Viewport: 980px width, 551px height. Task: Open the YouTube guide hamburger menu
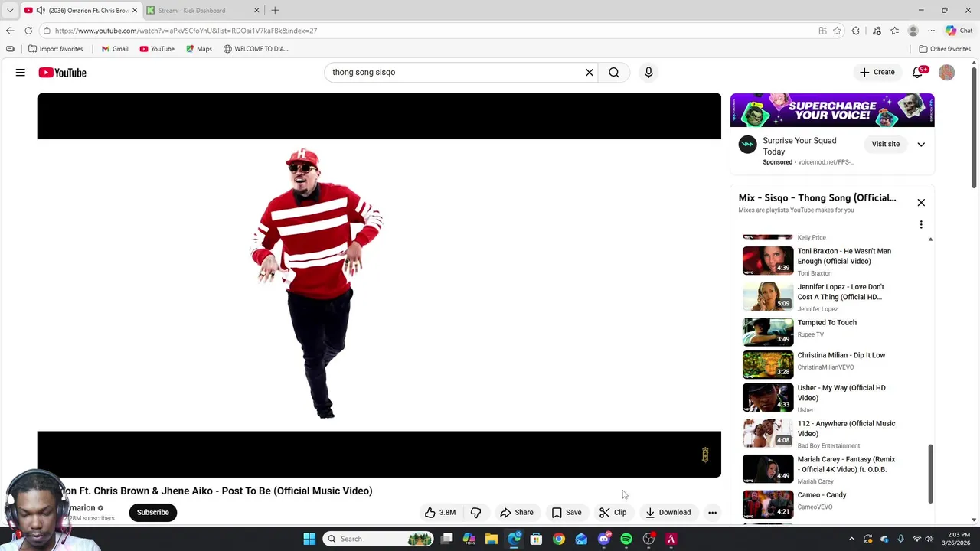coord(21,73)
